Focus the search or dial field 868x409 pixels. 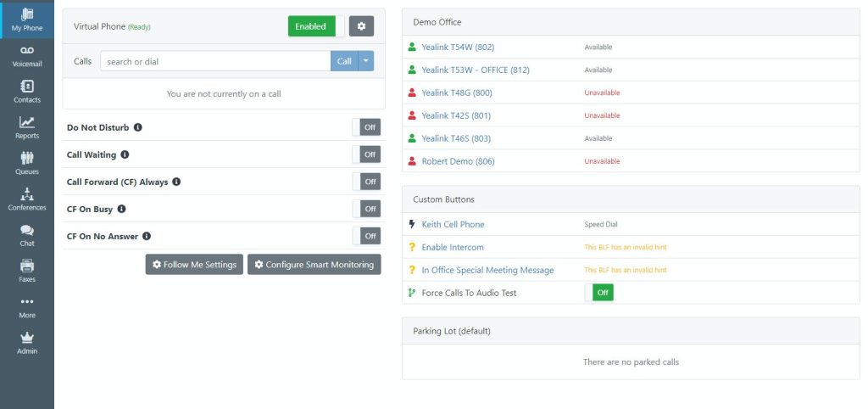(215, 61)
